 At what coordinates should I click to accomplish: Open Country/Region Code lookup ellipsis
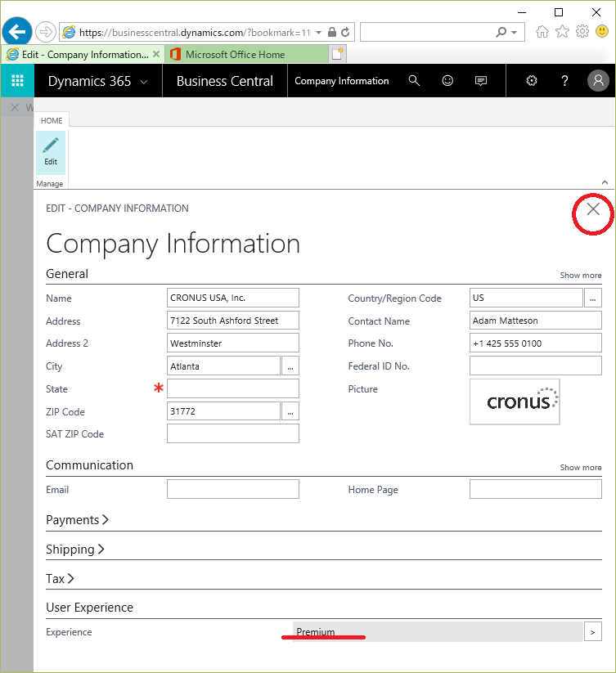(x=593, y=298)
